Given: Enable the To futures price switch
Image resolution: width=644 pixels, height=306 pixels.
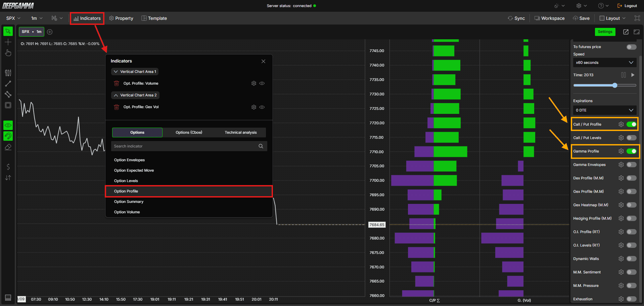Looking at the screenshot, I should pos(632,47).
